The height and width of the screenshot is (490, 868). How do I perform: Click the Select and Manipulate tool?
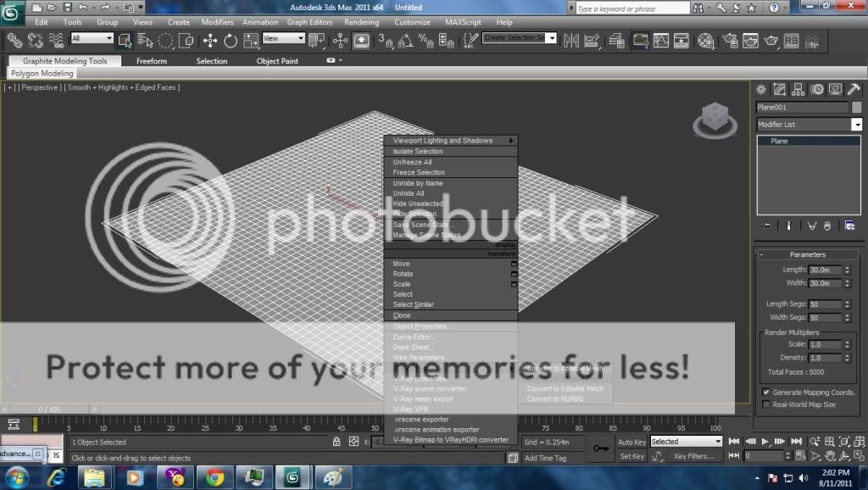pos(341,41)
